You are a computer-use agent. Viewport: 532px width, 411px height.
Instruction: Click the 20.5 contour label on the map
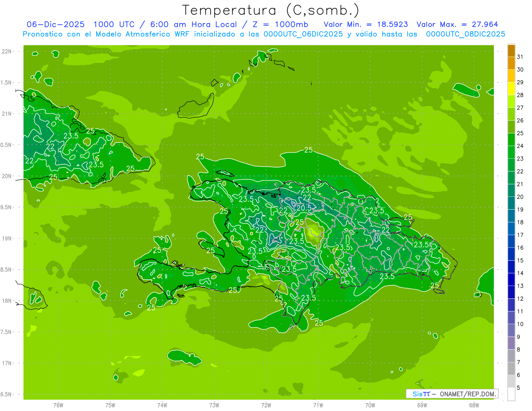point(304,207)
